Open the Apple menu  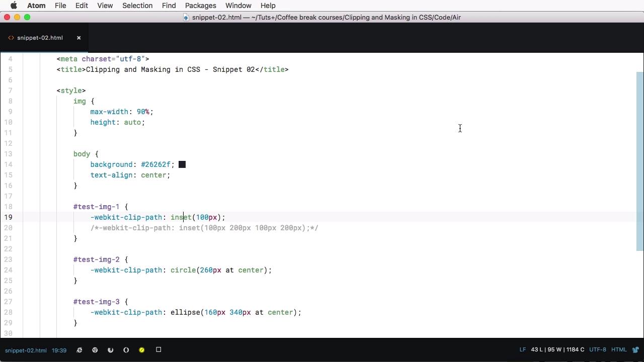[14, 6]
